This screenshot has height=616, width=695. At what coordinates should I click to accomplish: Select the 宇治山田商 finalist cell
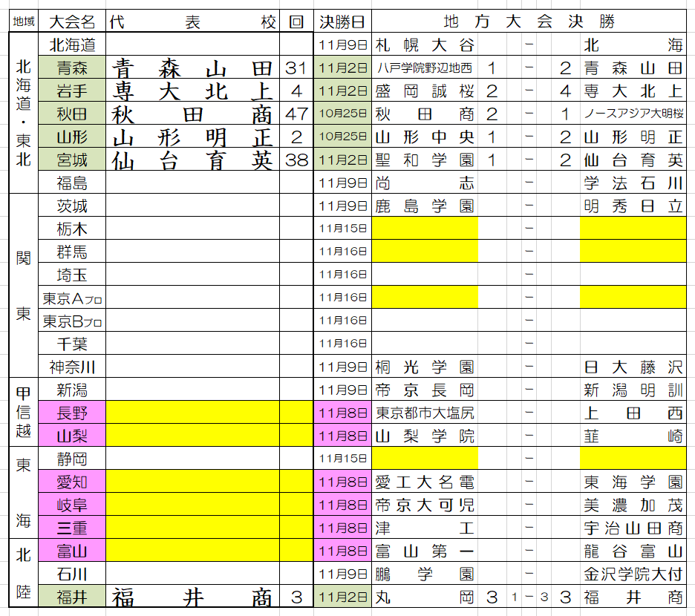point(633,528)
